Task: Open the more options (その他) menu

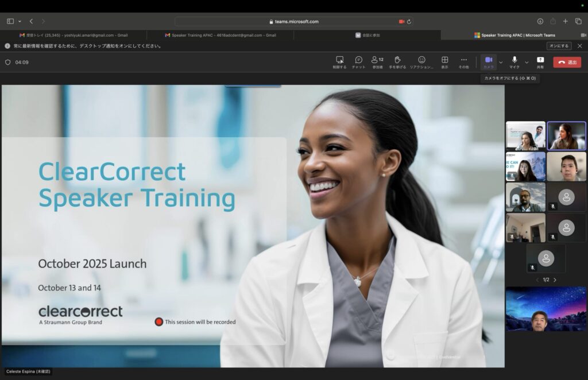Action: pos(463,60)
